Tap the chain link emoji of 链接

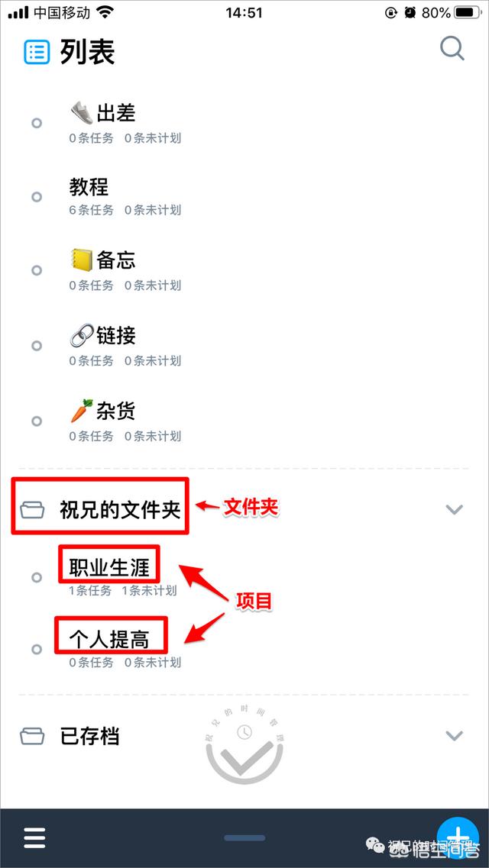82,335
